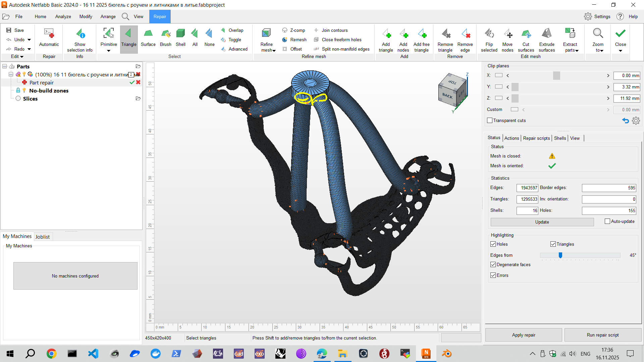This screenshot has height=362, width=644.
Task: Flip the selected triangles
Action: (489, 39)
